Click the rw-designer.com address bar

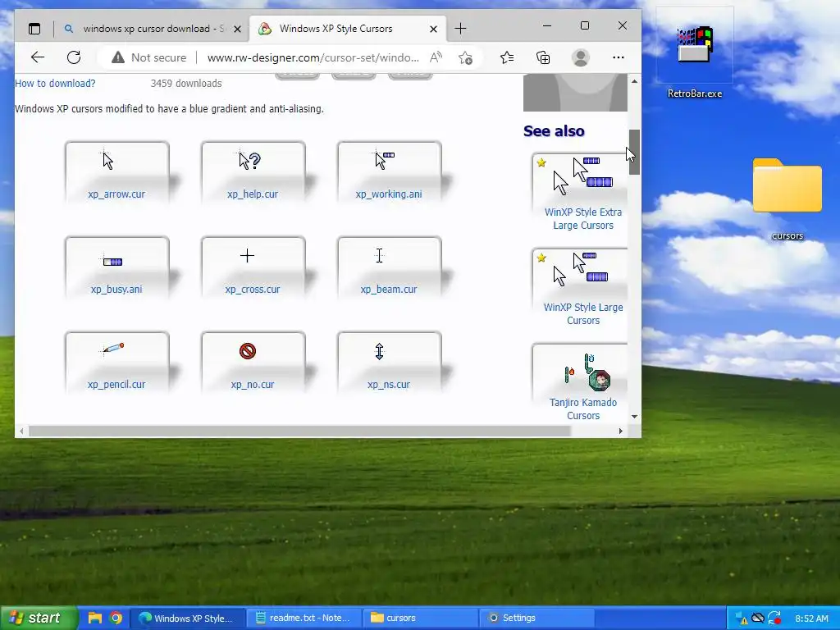tap(313, 57)
